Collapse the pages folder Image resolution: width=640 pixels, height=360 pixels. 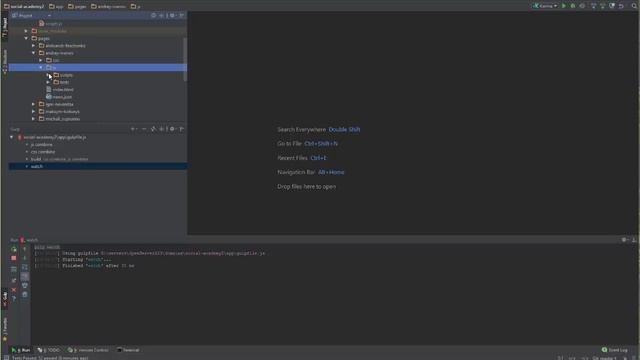[x=27, y=38]
